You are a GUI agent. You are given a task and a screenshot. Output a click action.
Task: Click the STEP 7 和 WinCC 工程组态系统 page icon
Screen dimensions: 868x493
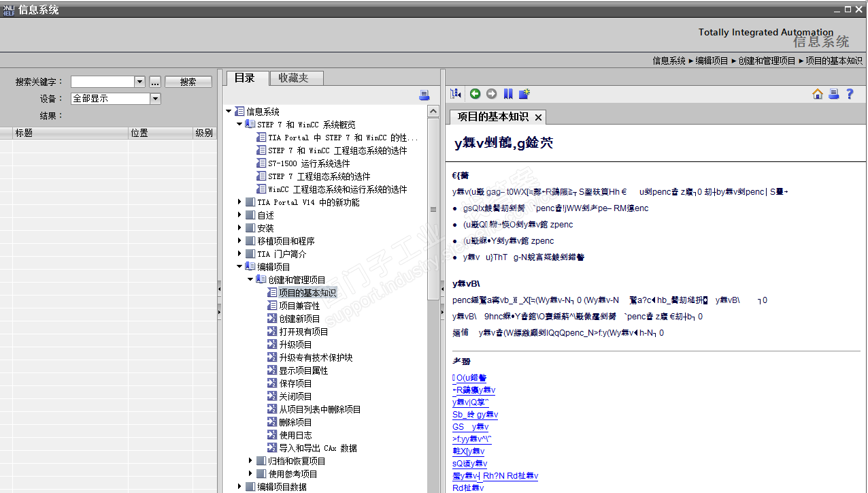[x=261, y=150]
